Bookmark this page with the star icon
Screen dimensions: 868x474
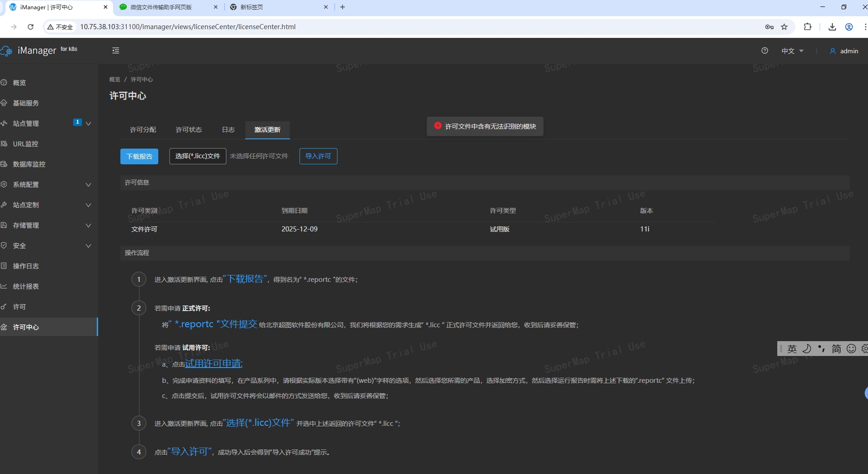tap(784, 27)
